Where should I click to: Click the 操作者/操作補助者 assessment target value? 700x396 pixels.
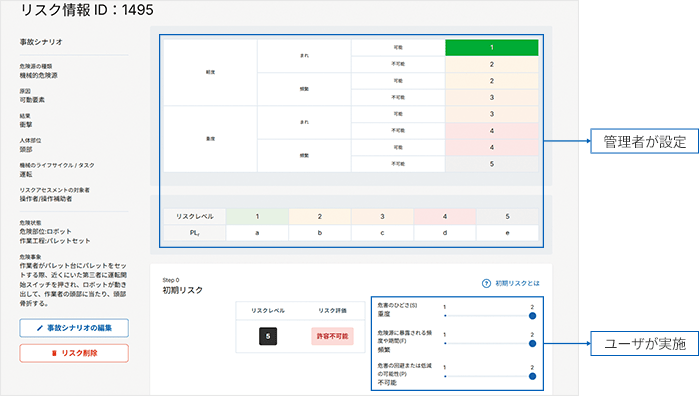pos(46,199)
